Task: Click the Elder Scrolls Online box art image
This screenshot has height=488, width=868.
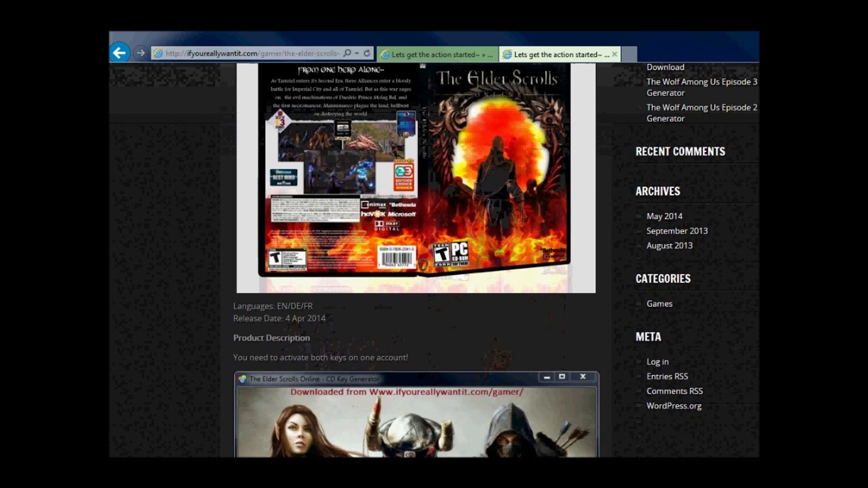Action: tap(415, 177)
